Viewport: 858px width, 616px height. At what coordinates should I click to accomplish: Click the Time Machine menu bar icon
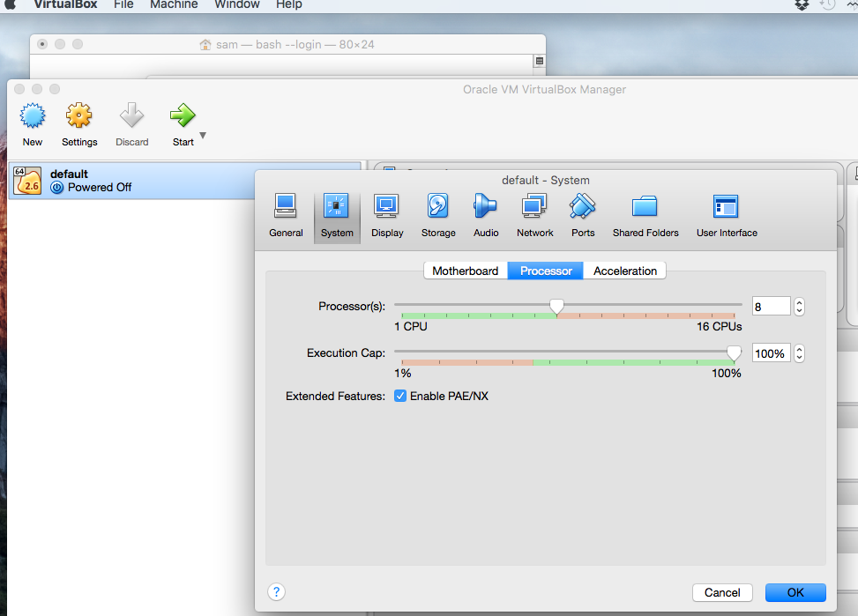(x=827, y=4)
